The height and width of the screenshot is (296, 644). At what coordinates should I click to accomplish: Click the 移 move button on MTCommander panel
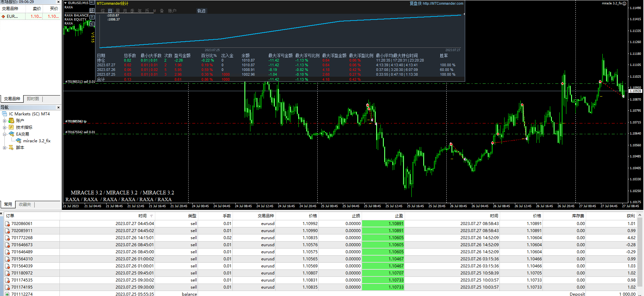coord(92,11)
